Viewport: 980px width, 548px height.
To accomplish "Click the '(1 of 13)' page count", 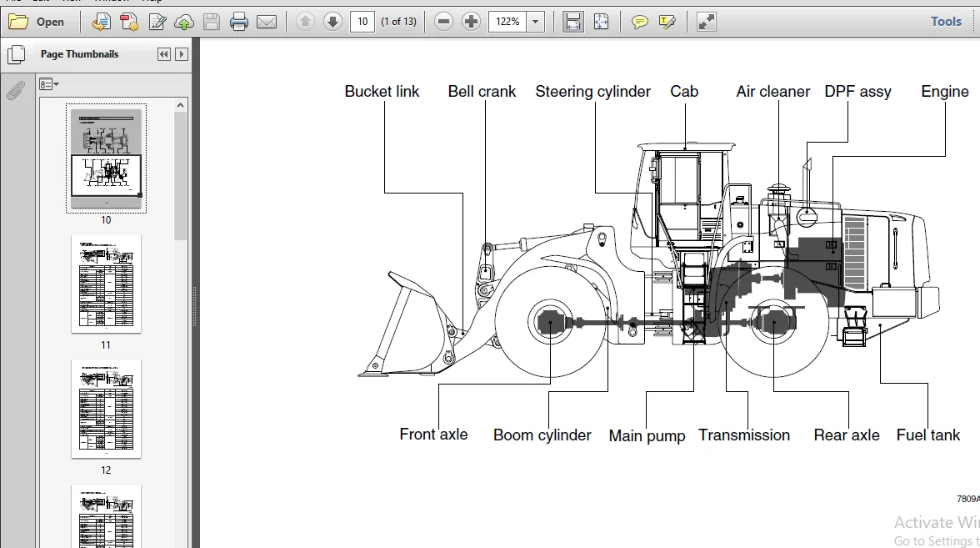I will click(x=398, y=22).
